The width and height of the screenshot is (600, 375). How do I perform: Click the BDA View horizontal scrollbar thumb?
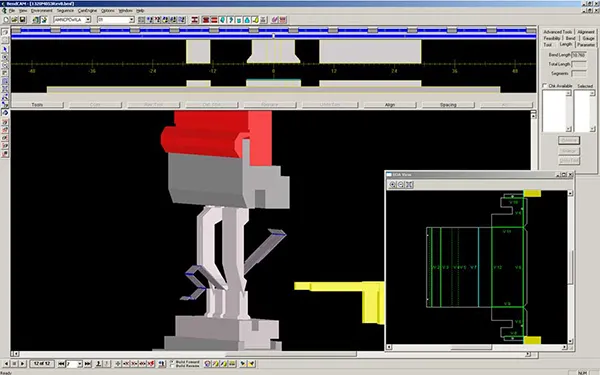[471, 347]
